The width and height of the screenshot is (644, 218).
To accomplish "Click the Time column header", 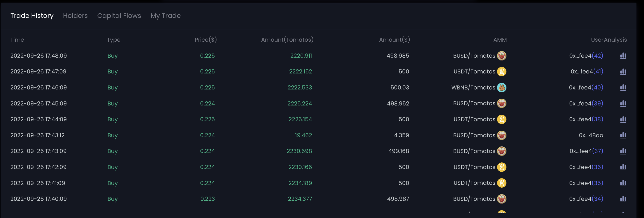I will click(17, 40).
